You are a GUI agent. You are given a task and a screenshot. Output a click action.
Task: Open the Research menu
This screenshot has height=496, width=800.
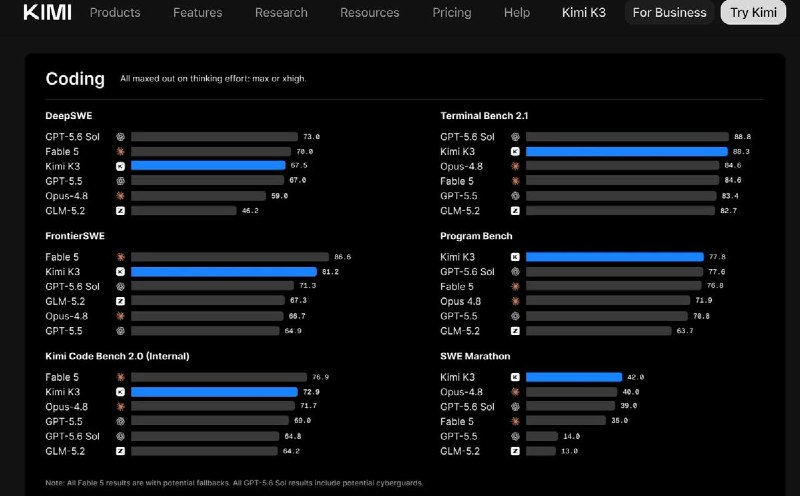click(x=281, y=12)
